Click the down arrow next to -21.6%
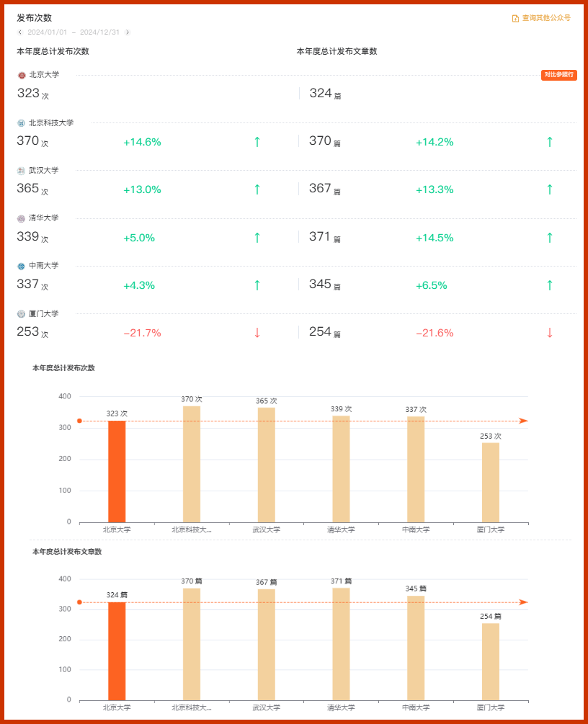588x724 pixels. click(x=550, y=333)
